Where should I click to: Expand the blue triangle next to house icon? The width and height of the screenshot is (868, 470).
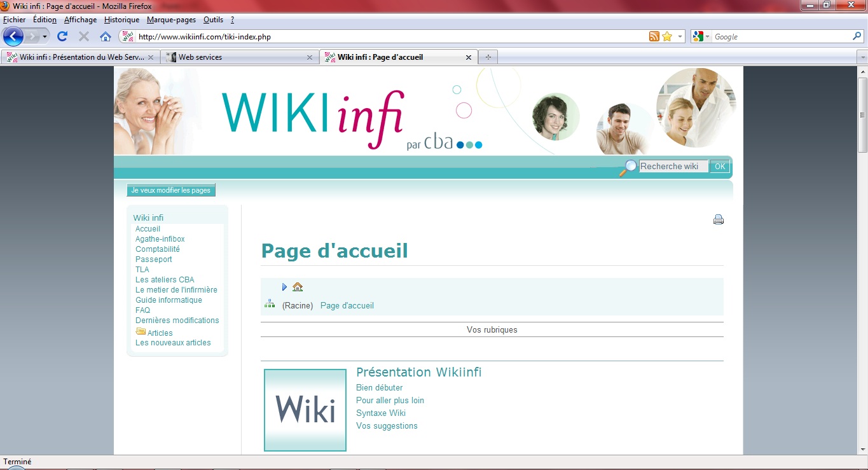coord(284,287)
